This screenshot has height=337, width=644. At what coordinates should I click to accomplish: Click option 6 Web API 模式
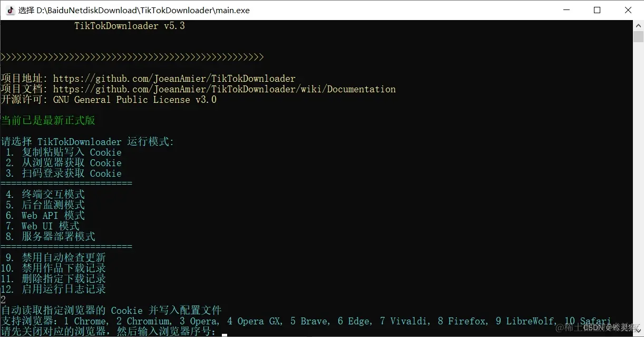point(45,216)
